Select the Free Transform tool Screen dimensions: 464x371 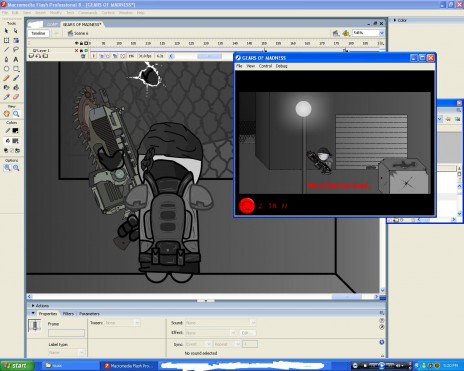pyautogui.click(x=6, y=40)
